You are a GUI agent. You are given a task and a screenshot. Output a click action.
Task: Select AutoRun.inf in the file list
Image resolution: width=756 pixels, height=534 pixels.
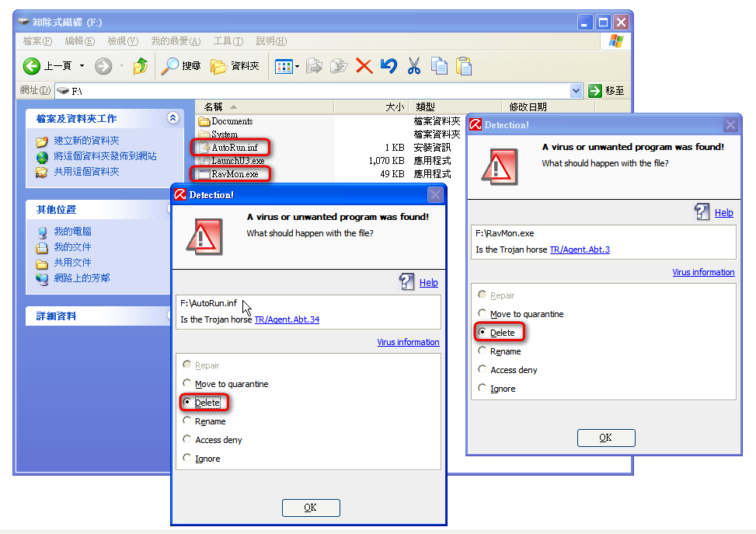coord(229,148)
